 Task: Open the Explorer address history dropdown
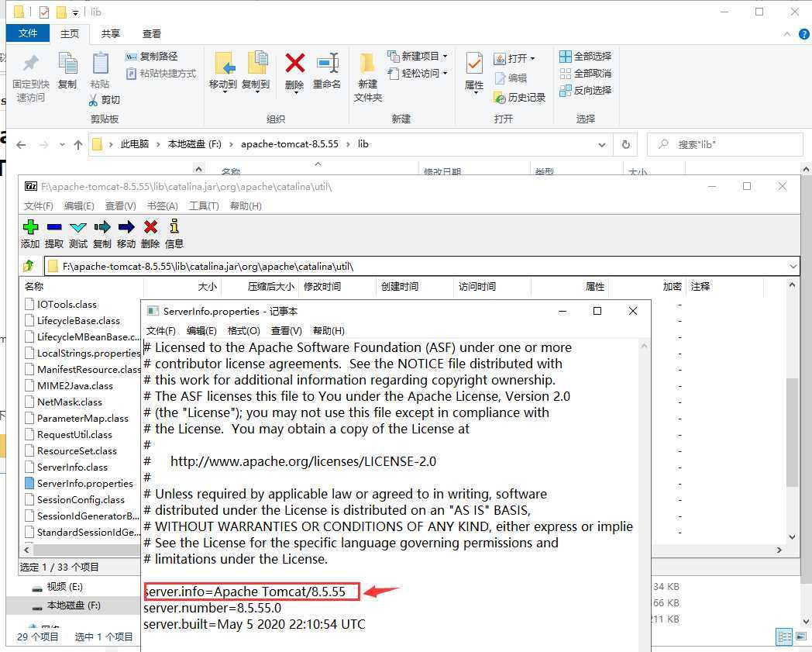[x=602, y=145]
